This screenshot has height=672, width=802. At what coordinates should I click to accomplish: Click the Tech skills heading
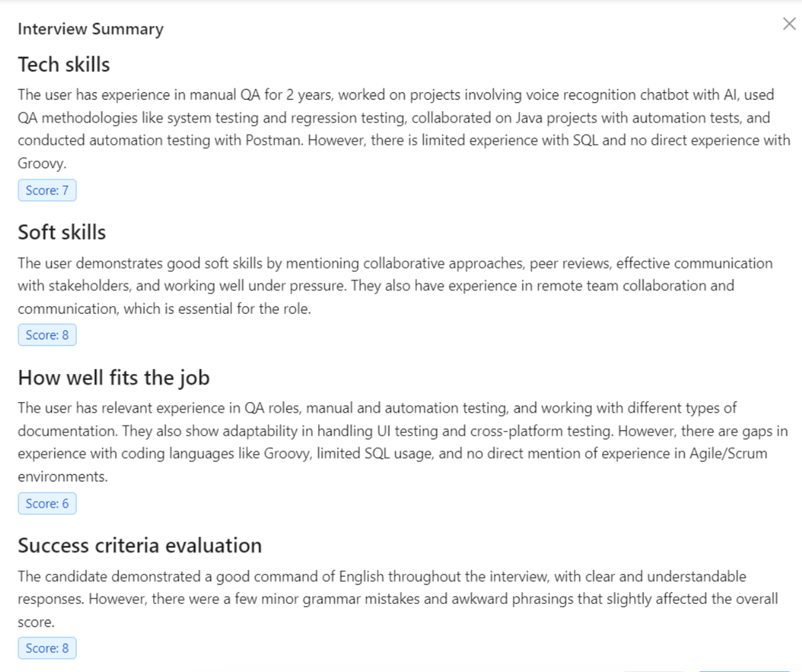(x=64, y=65)
